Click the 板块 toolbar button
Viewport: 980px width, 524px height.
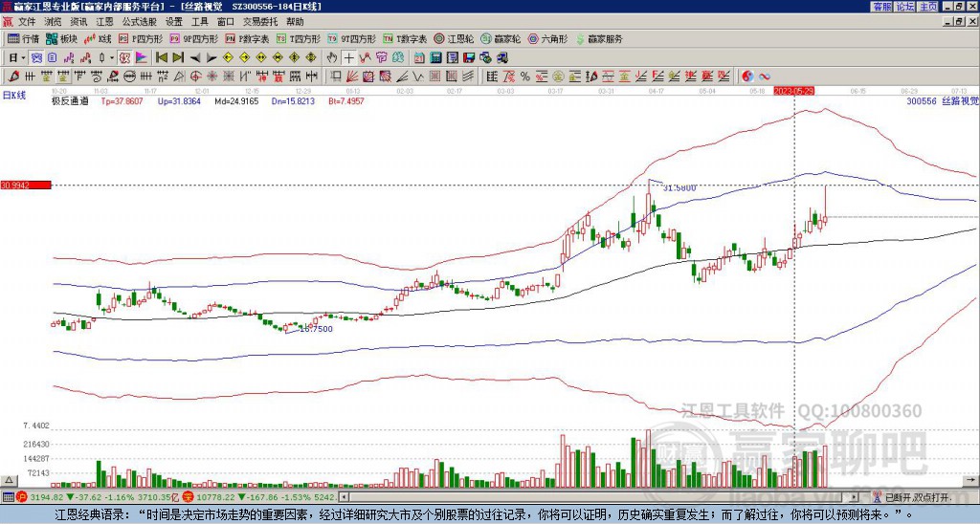tap(62, 38)
